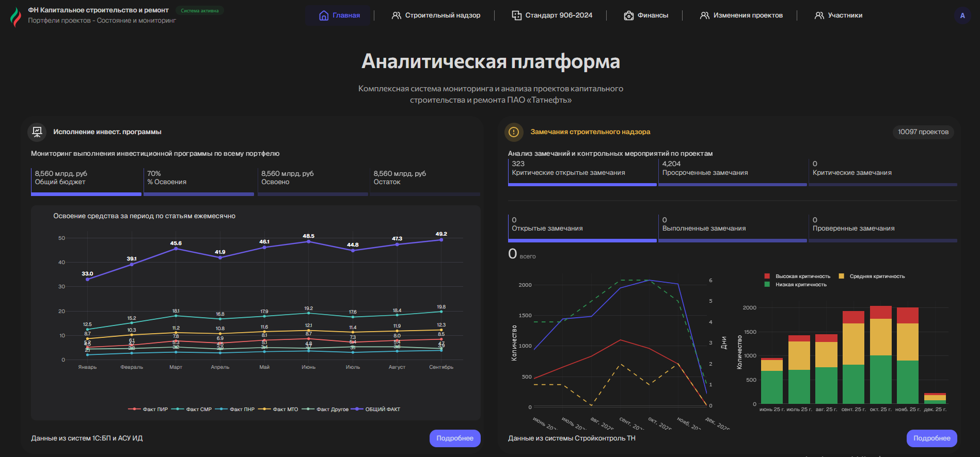
Task: Click the people icon beside Строительный надзор
Action: (396, 15)
